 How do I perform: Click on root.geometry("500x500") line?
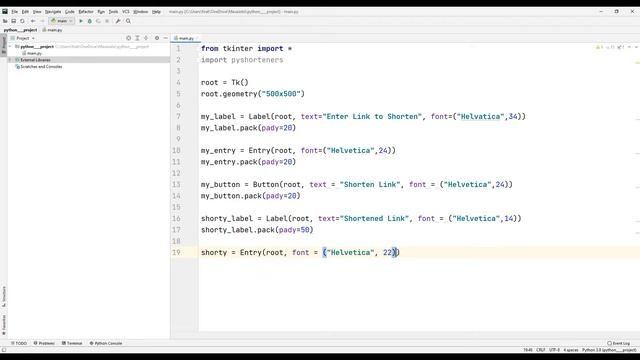point(252,94)
